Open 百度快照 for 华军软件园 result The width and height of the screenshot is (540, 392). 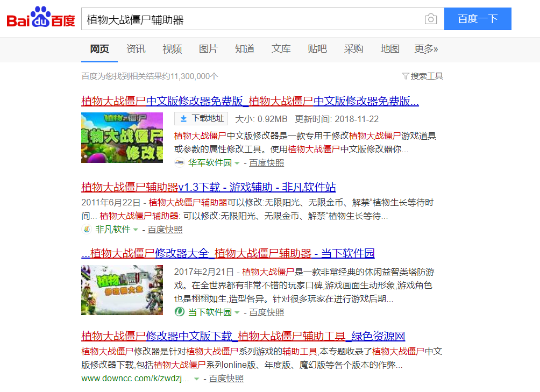click(x=267, y=163)
